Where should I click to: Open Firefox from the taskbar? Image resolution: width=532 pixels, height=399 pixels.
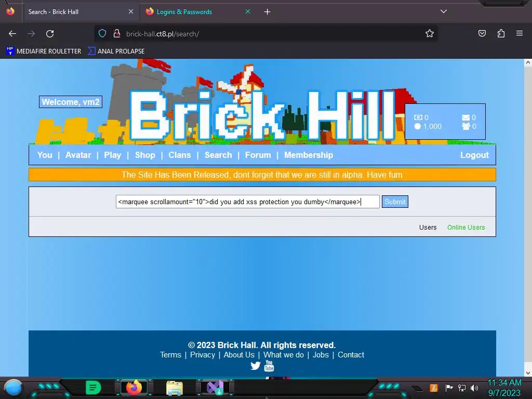pyautogui.click(x=134, y=388)
